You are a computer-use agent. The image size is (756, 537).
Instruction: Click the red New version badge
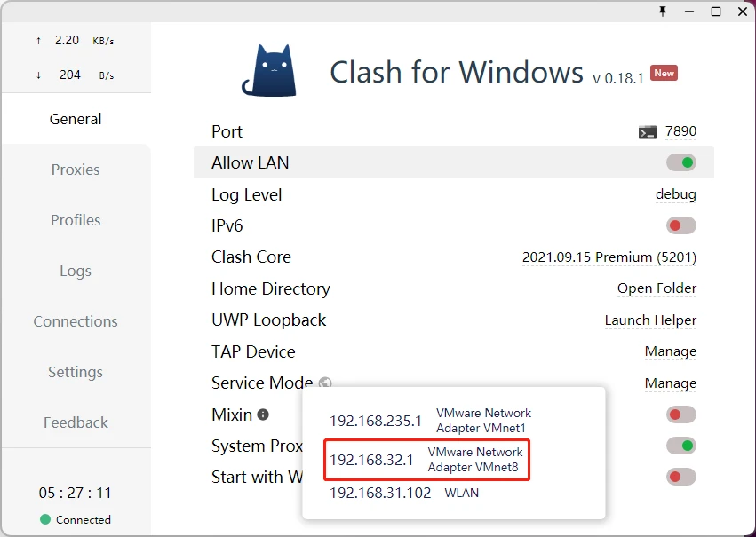[x=664, y=73]
